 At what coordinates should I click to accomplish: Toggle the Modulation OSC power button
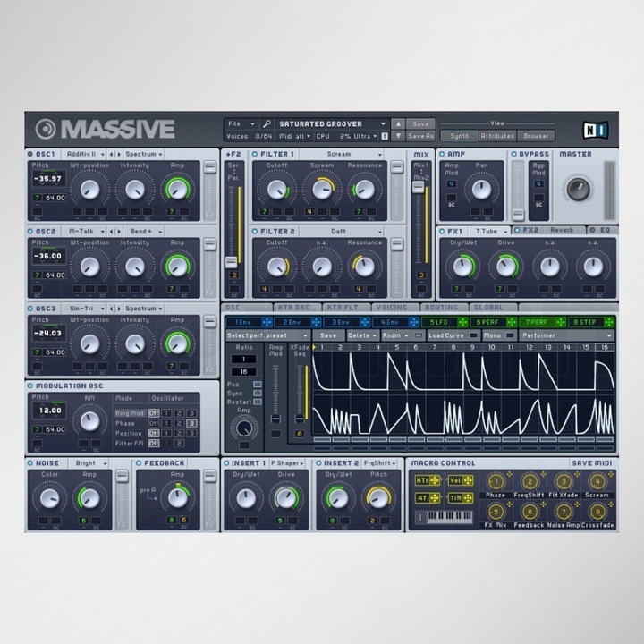click(30, 386)
